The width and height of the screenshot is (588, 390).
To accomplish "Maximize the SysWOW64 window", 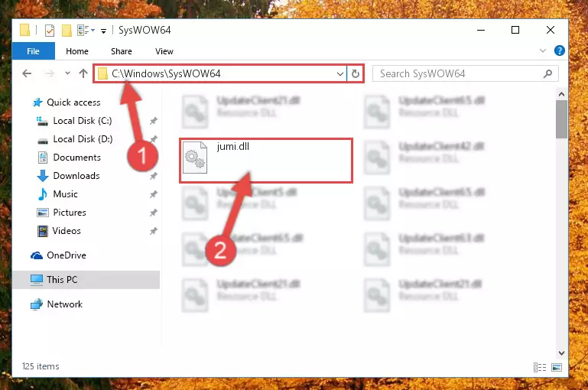I will (x=515, y=30).
